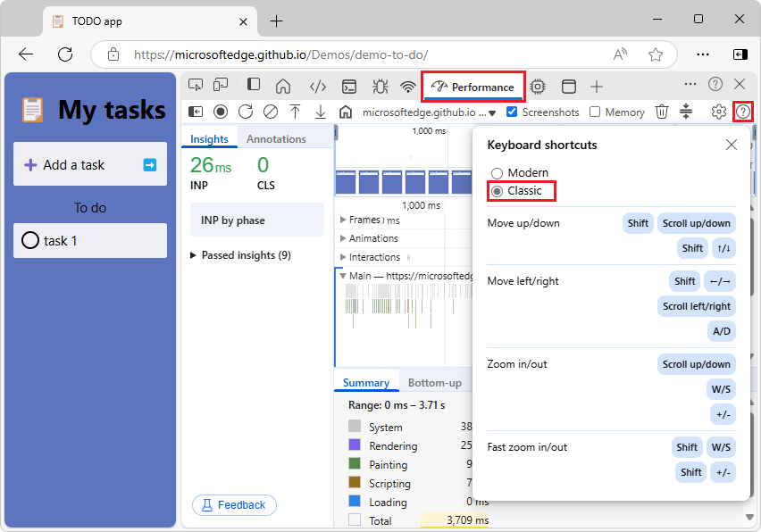Image resolution: width=761 pixels, height=532 pixels.
Task: Click the Scripting color swatch
Action: [x=355, y=482]
